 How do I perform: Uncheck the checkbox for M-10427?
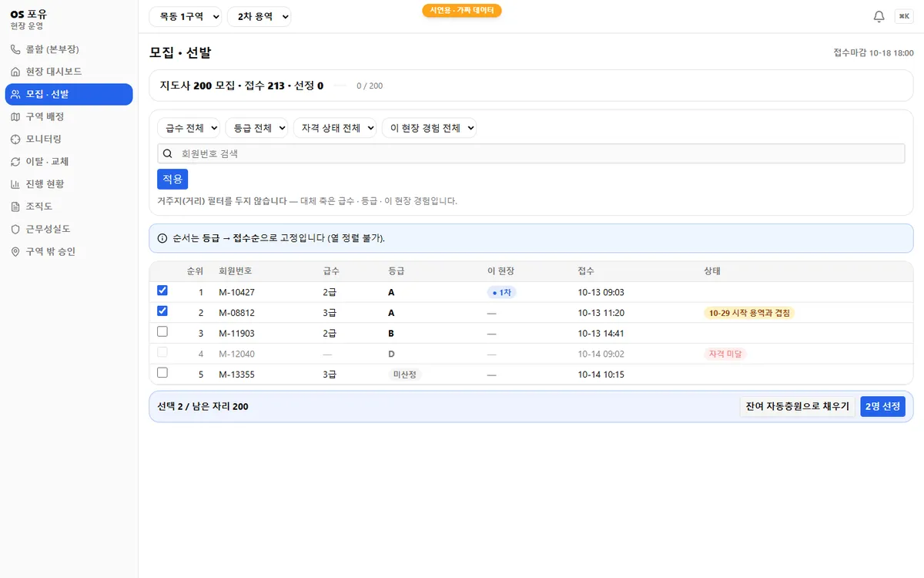[x=162, y=291]
